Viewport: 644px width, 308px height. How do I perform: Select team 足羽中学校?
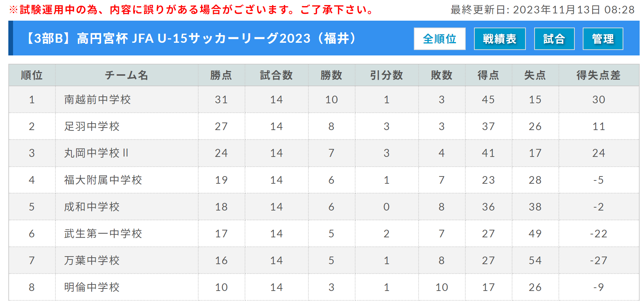tap(92, 126)
